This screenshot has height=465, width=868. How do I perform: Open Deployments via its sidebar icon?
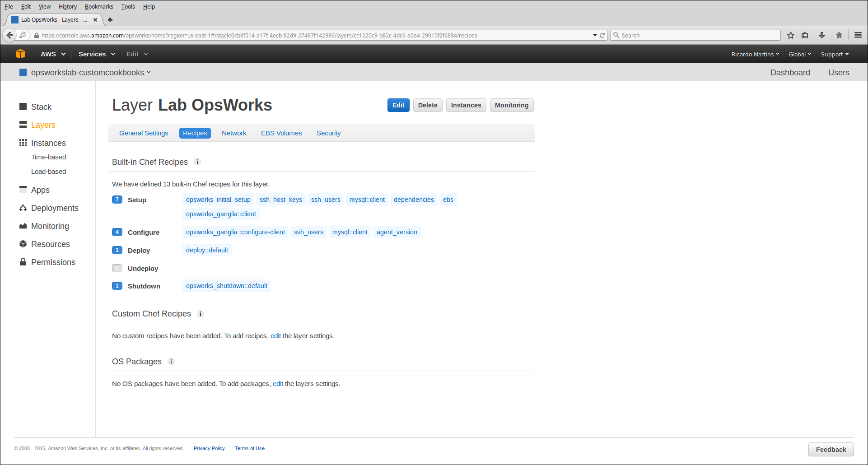pyautogui.click(x=23, y=208)
